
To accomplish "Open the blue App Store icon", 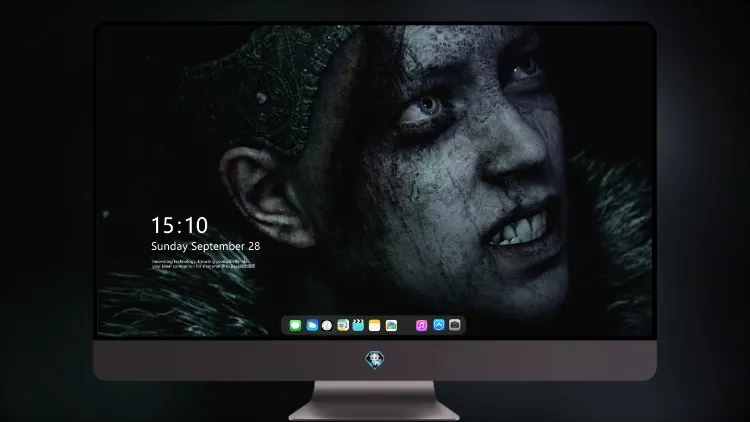I will (439, 325).
